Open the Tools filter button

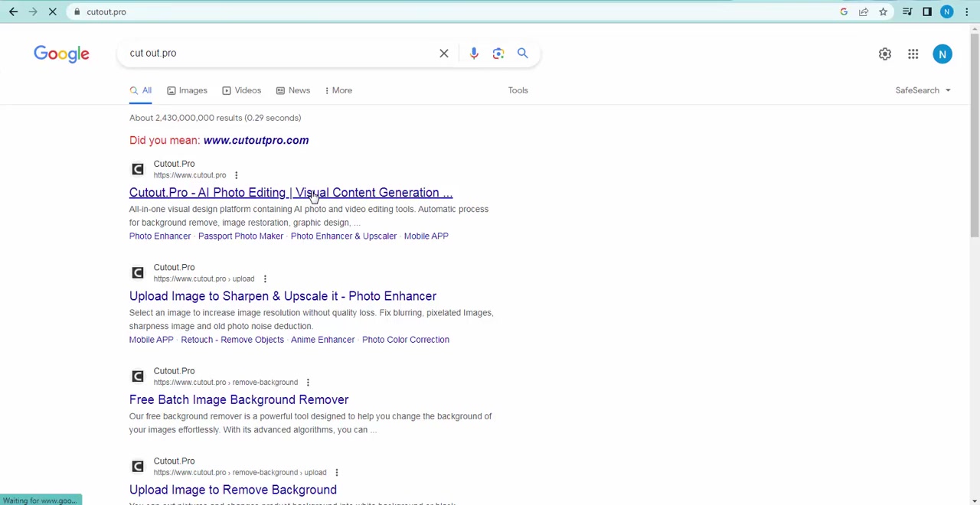coord(518,90)
